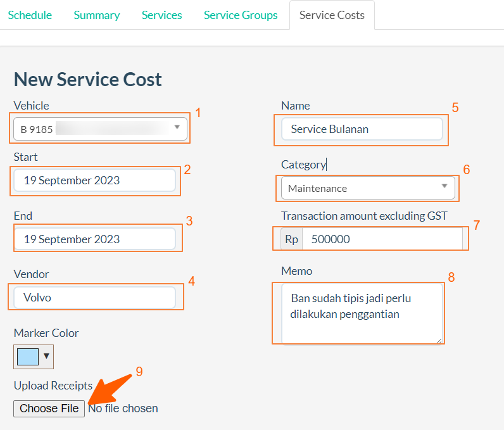Click the transaction amount field showing 500000
Viewport: 504px width, 430px height.
382,239
